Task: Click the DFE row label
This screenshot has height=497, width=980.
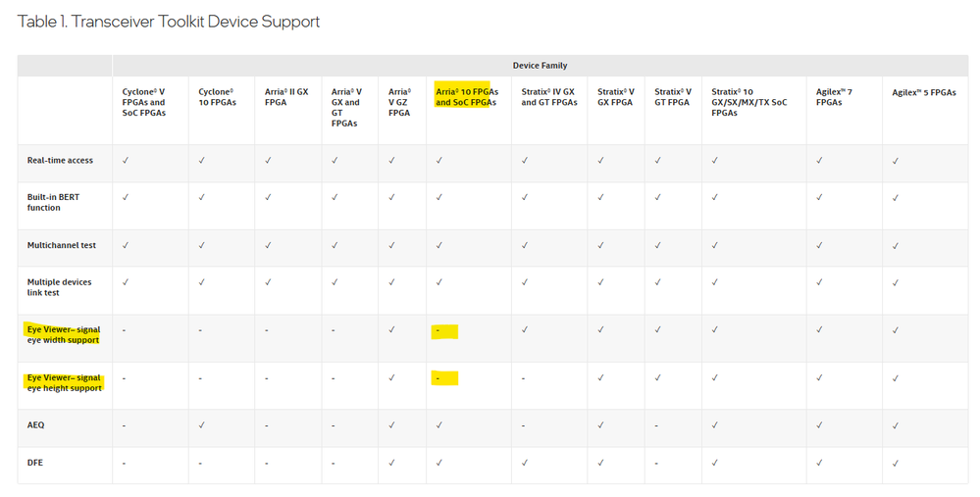Action: click(36, 463)
